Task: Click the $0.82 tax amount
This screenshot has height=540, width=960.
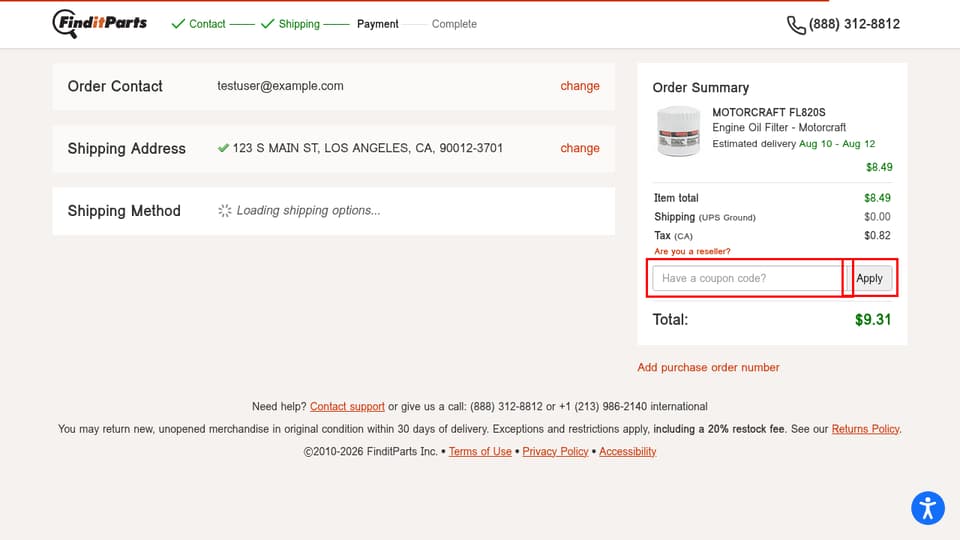Action: [877, 235]
